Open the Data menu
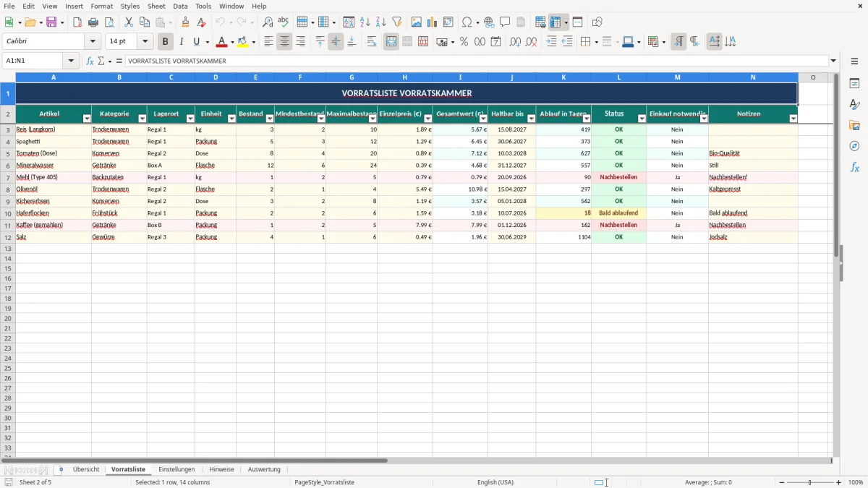The image size is (868, 488). (x=180, y=6)
